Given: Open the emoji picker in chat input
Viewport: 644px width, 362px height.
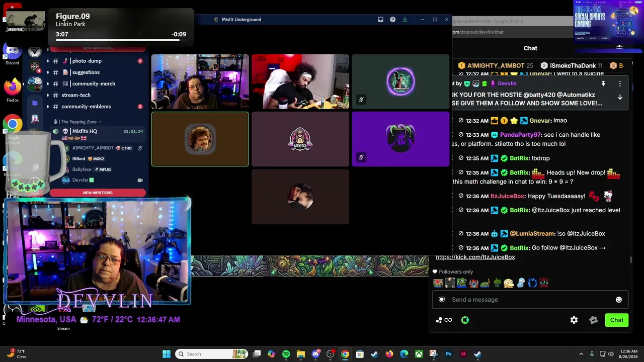Looking at the screenshot, I should point(619,300).
